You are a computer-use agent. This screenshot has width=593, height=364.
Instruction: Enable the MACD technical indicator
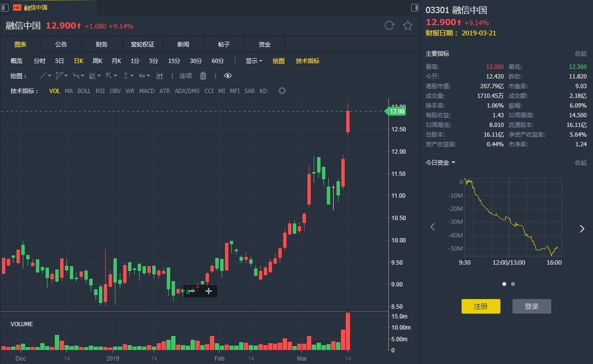(147, 91)
